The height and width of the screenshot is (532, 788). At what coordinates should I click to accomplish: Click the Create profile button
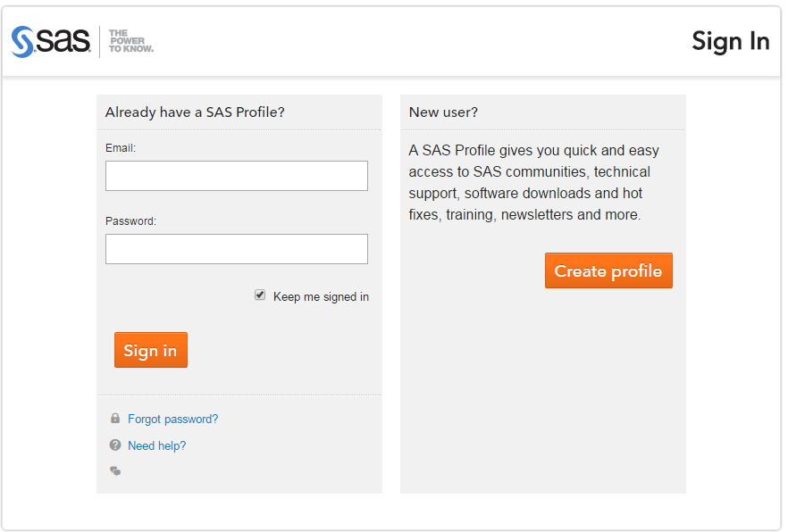tap(608, 270)
